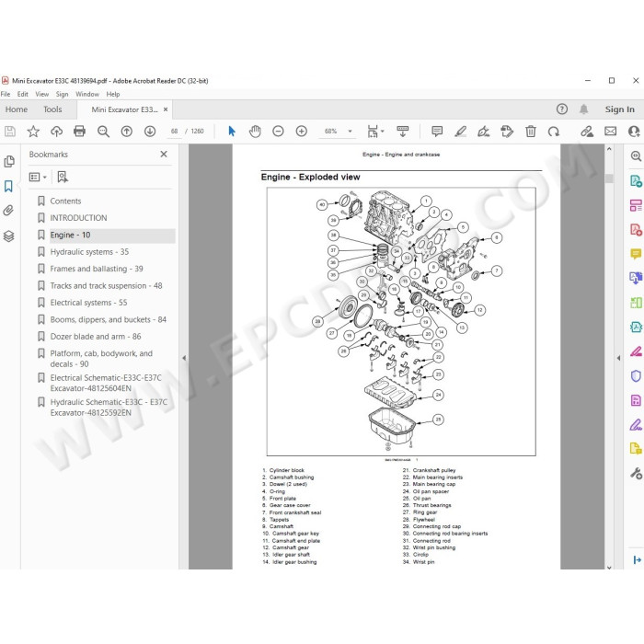Click the vertical scrollbar down arrow

pos(609,568)
